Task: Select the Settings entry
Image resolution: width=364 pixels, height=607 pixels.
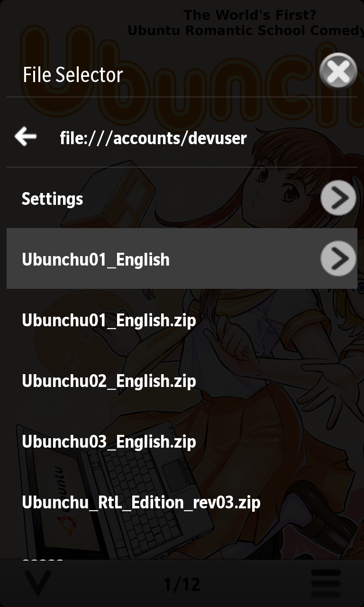Action: tap(182, 198)
